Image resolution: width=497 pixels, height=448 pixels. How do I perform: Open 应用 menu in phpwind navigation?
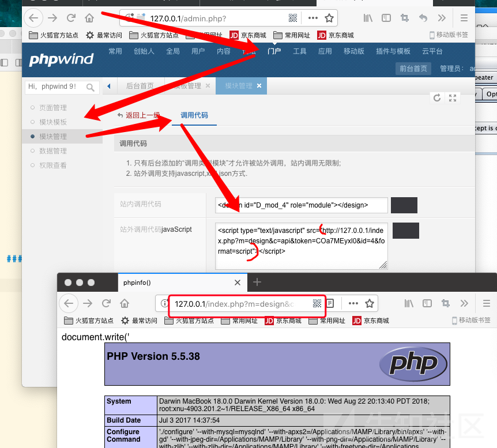325,51
